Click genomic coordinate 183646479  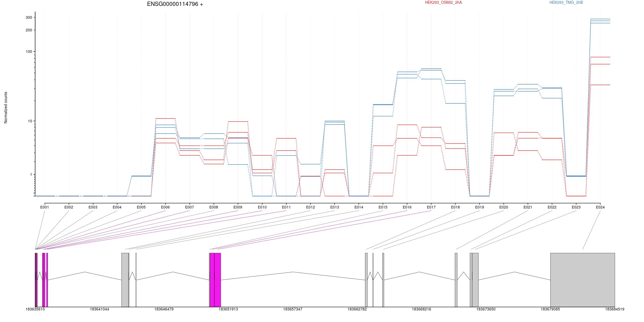click(x=164, y=309)
